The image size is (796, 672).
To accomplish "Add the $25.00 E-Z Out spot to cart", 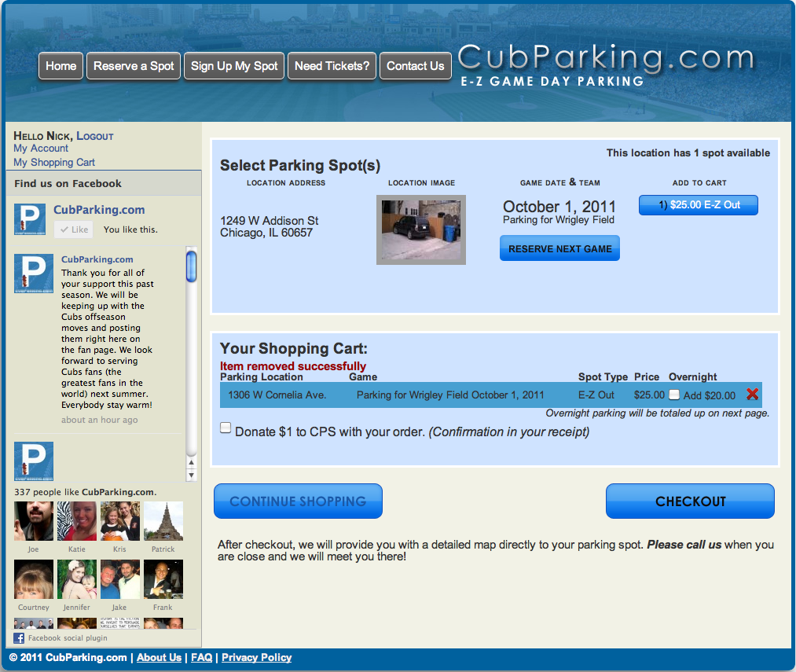I will 699,205.
